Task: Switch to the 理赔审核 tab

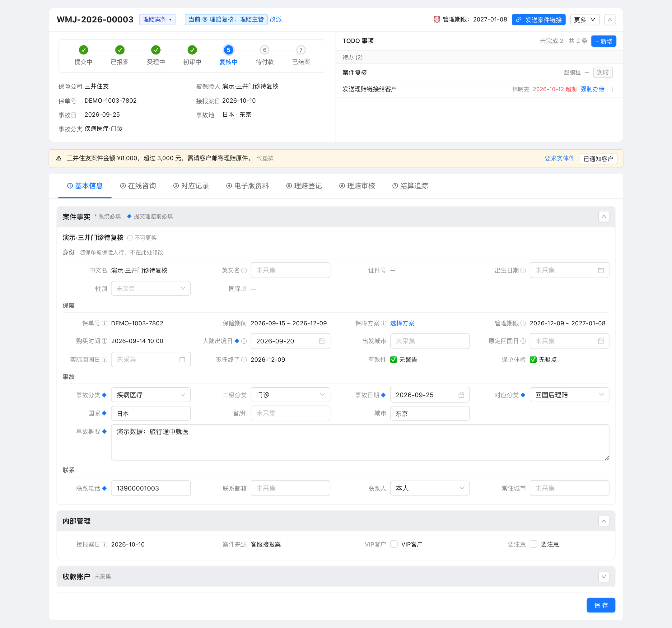Action: [357, 186]
